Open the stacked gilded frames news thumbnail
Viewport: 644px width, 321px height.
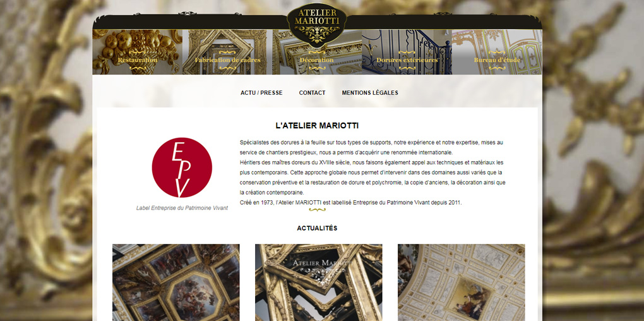[x=319, y=282]
